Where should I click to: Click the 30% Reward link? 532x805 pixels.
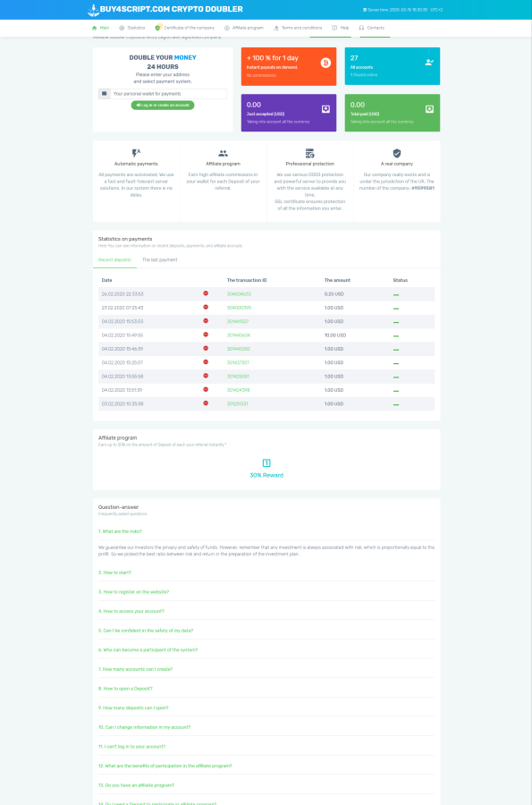(266, 476)
